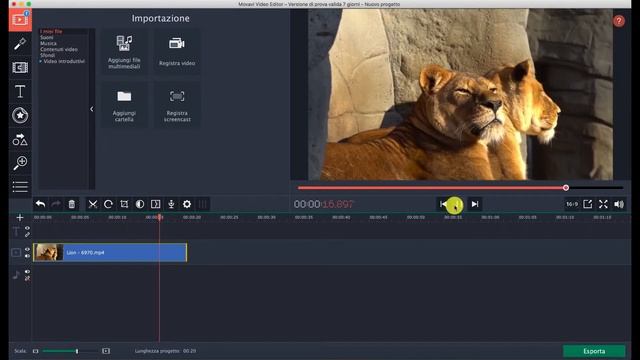Expand 'Video introduttivi' category arrow
This screenshot has height=360, width=640.
click(41, 61)
